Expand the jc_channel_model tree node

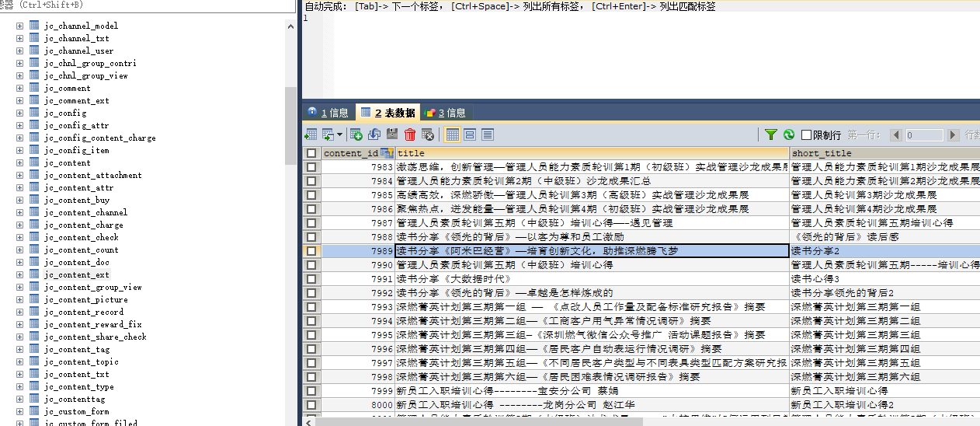19,26
